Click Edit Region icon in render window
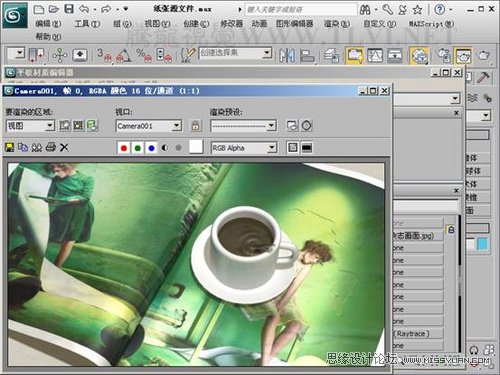500x375 pixels. point(65,126)
